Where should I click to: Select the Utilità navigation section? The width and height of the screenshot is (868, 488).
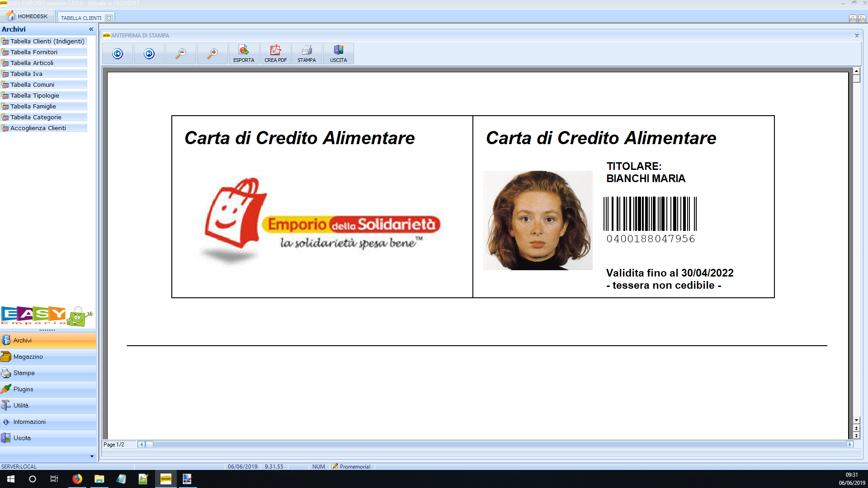(48, 405)
